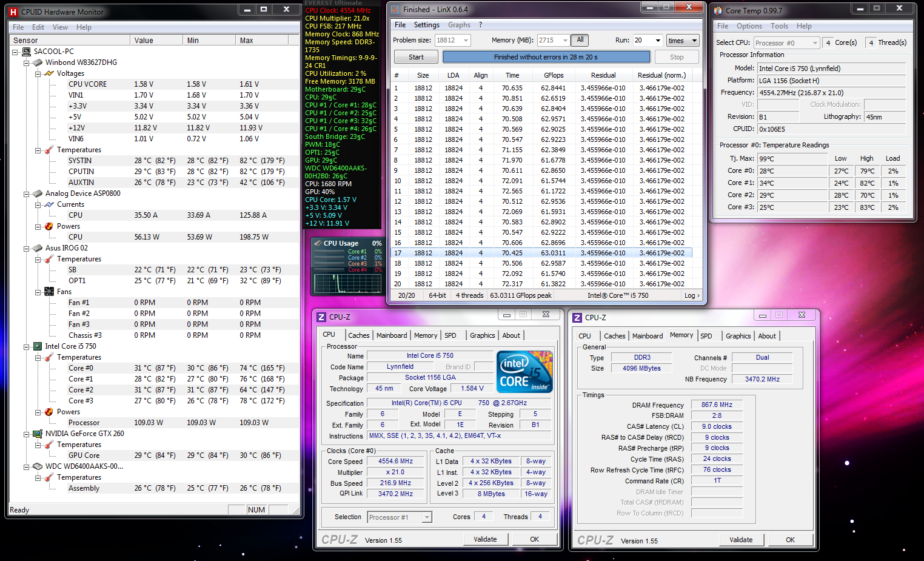The height and width of the screenshot is (561, 924).
Task: Click Validate in the CPU-Z Memory window
Action: (740, 540)
